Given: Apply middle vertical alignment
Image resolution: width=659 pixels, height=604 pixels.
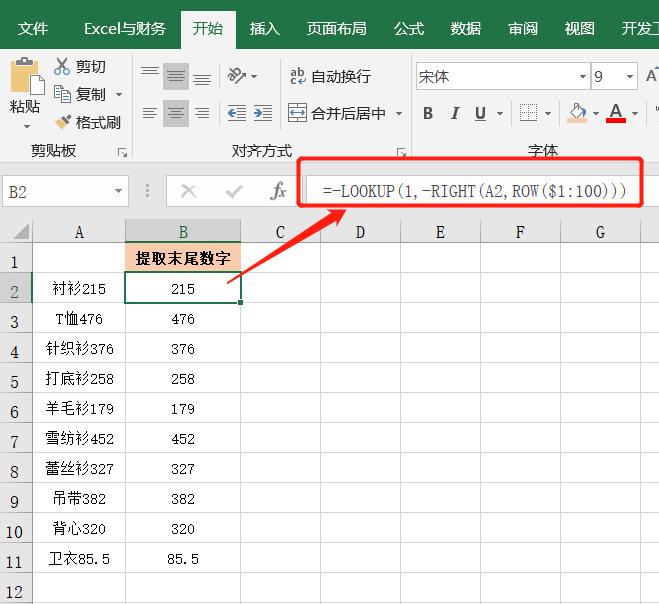Looking at the screenshot, I should point(176,76).
